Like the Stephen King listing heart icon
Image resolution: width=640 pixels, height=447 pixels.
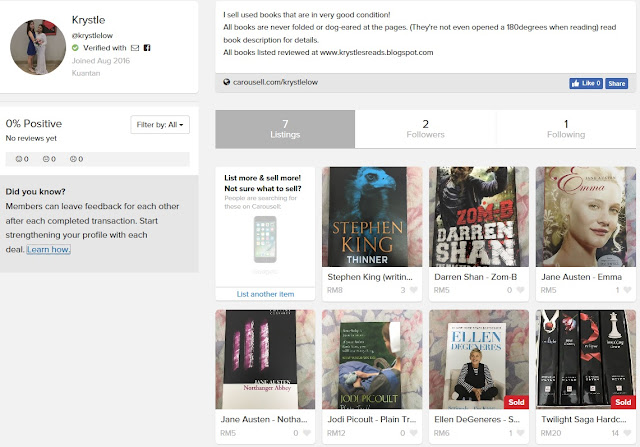coord(413,290)
